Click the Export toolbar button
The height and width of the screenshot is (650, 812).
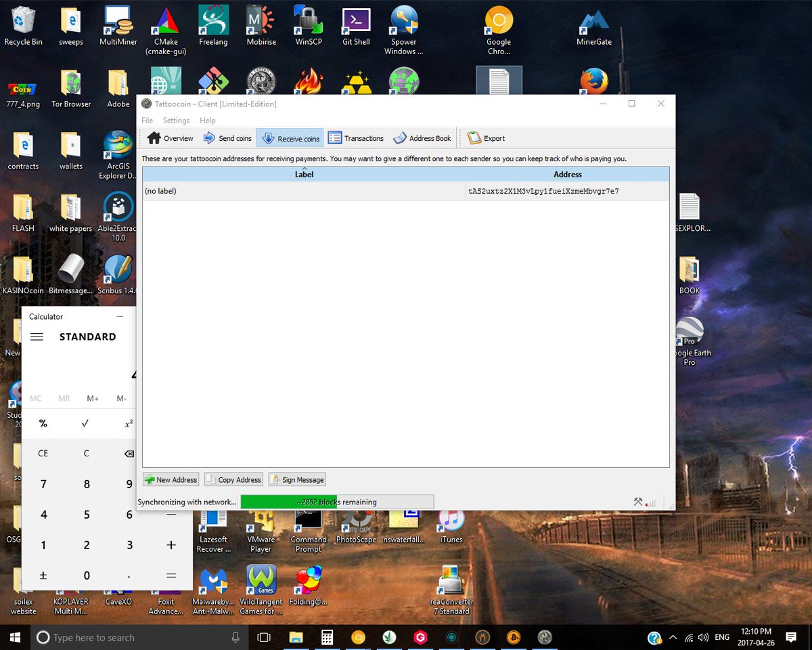(487, 138)
